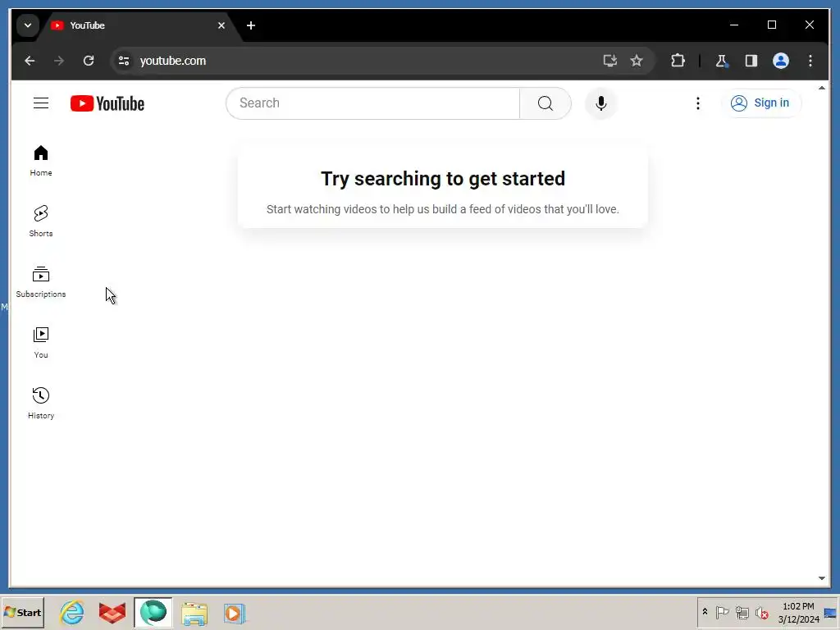The width and height of the screenshot is (840, 630).
Task: Click scrollbar down arrow
Action: (x=822, y=578)
